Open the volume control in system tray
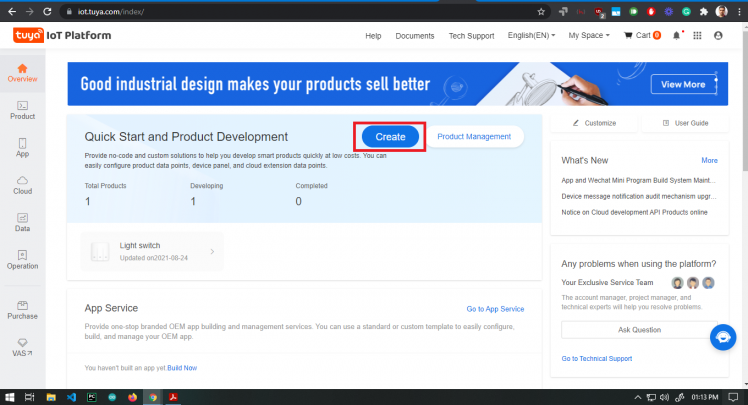 [664, 397]
